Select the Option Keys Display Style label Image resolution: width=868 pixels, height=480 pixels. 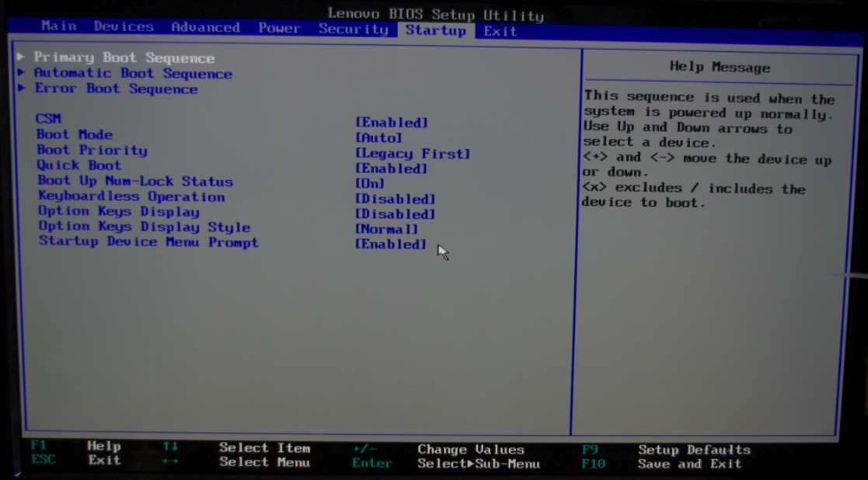(145, 227)
